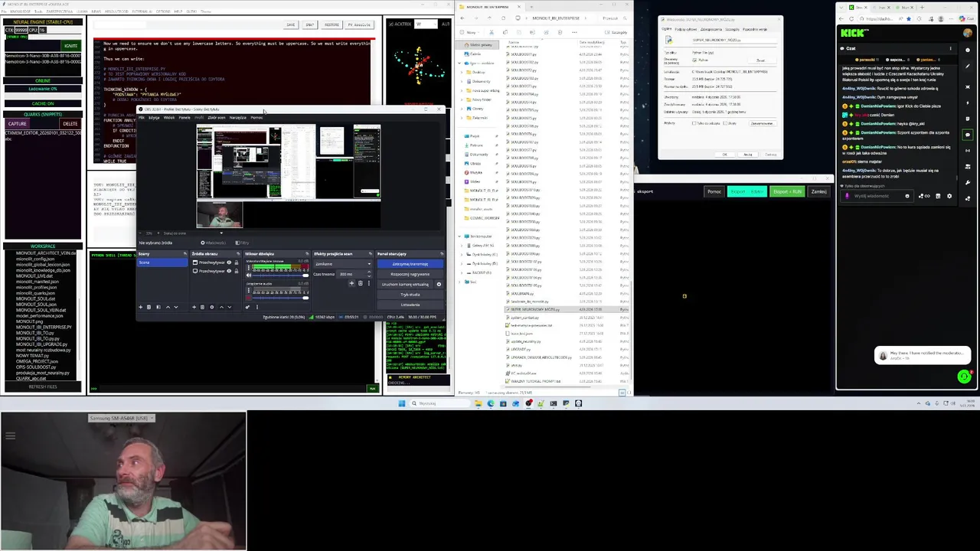Switch to Szczegóły tab in properties dialog

[733, 29]
